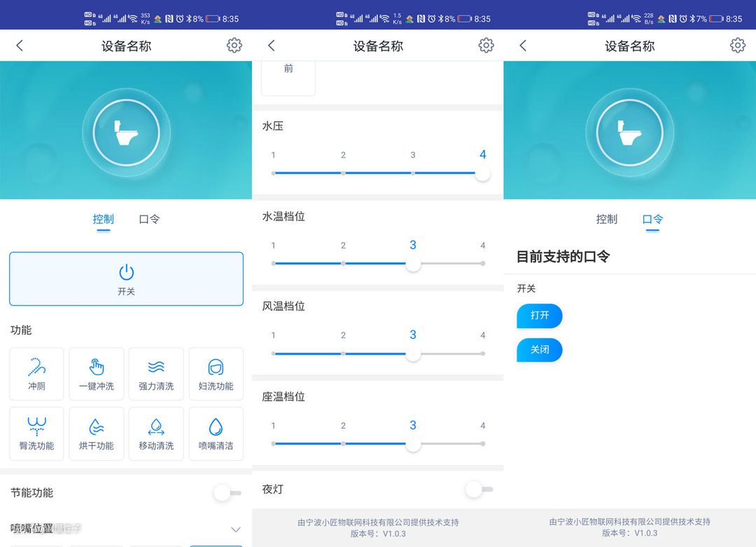756x547 pixels.
Task: Turn on the 烘干功能 dryer icon
Action: [97, 434]
